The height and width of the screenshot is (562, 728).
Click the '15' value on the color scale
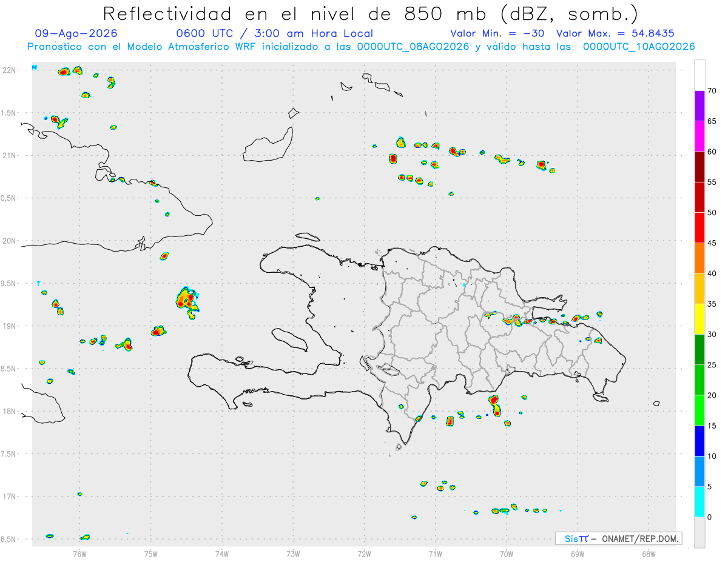712,426
